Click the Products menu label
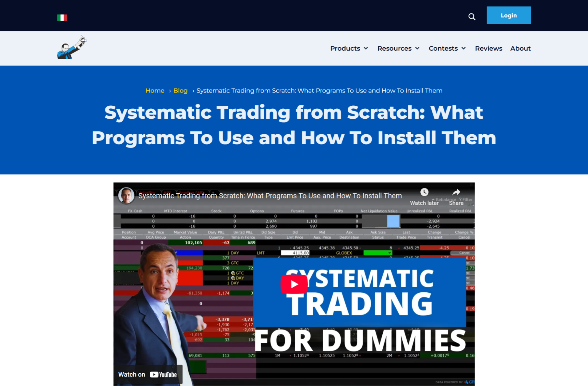 coord(345,48)
